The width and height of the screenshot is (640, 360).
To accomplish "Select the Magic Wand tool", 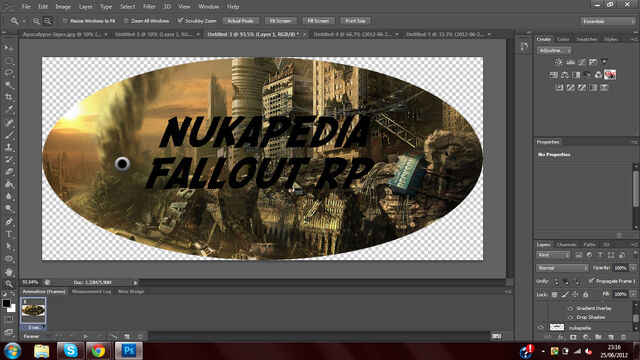I will click(x=9, y=85).
